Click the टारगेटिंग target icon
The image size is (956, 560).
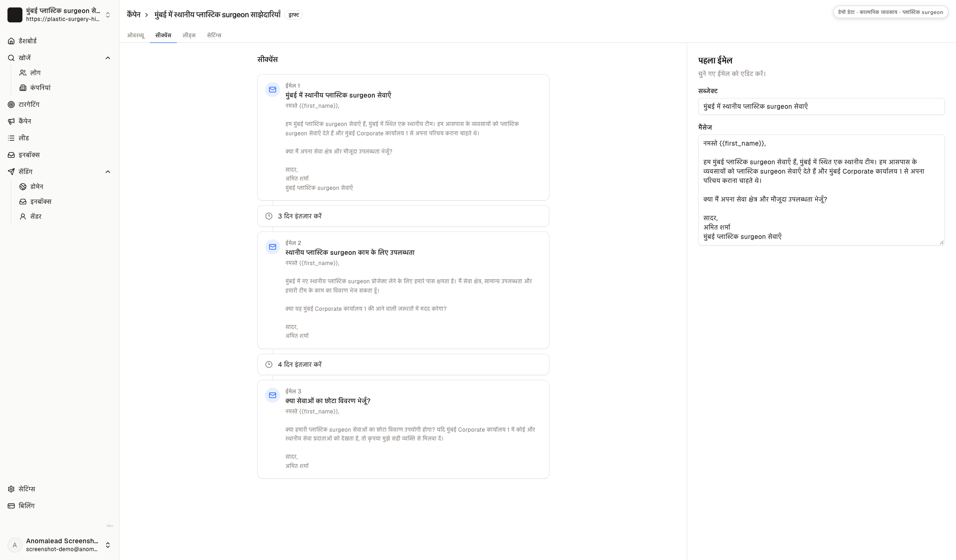[x=11, y=105]
